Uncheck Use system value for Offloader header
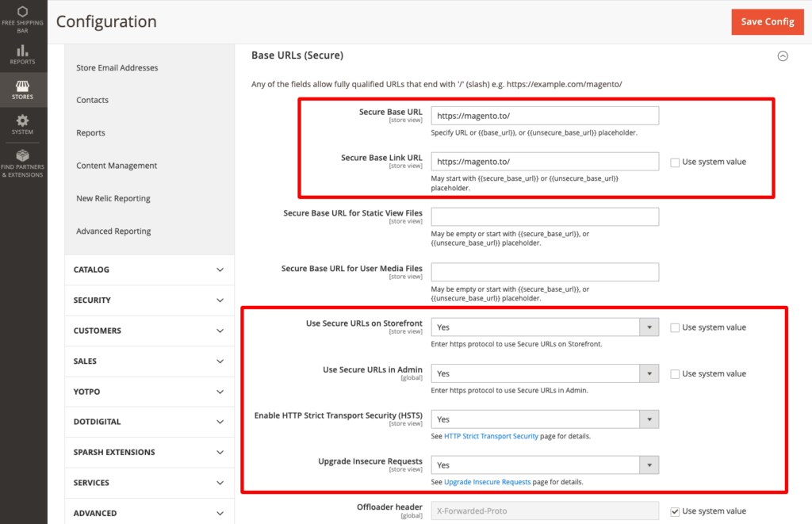The image size is (812, 524). [x=675, y=511]
